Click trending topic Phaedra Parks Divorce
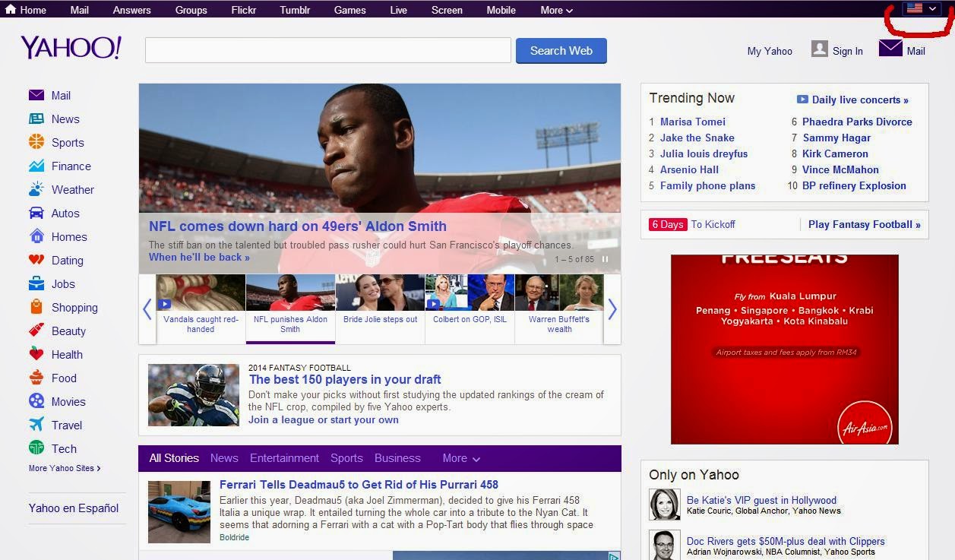Image resolution: width=955 pixels, height=560 pixels. click(857, 122)
